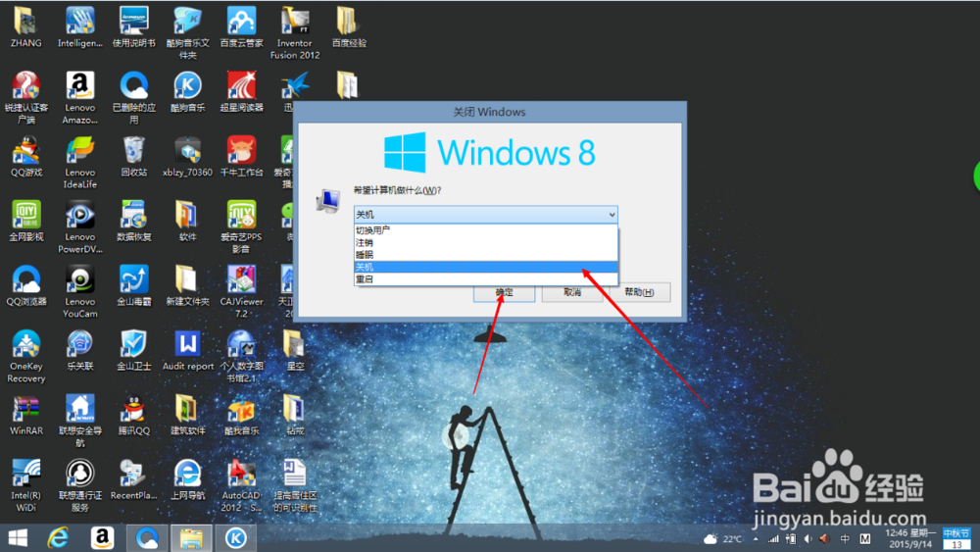Open the 腾讯QQ desktop shortcut
This screenshot has width=980, height=552.
click(x=133, y=415)
